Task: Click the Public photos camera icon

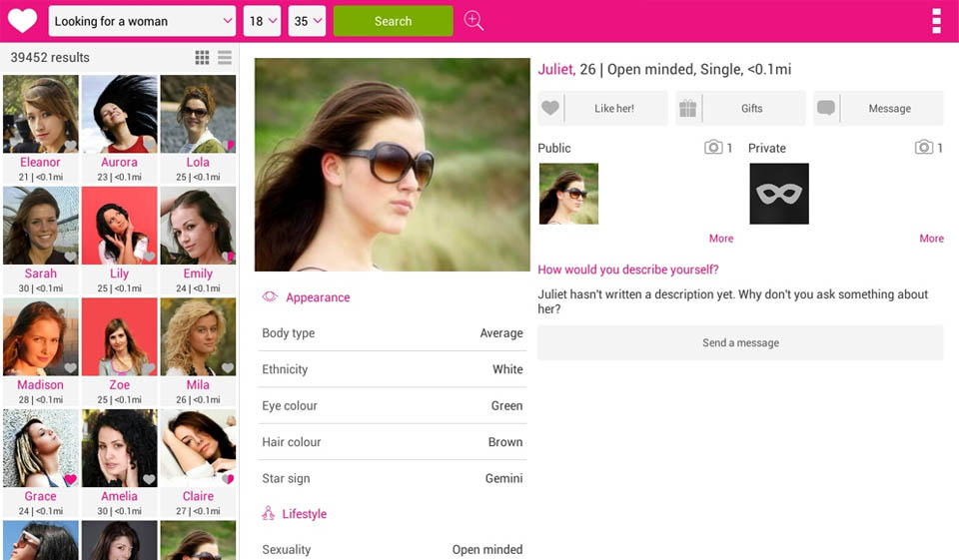Action: pyautogui.click(x=713, y=148)
